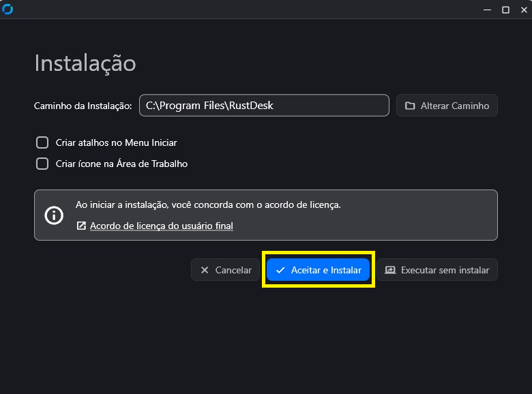Screen dimensions: 532x394
Task: Click the Alterar Caminho button
Action: [447, 106]
